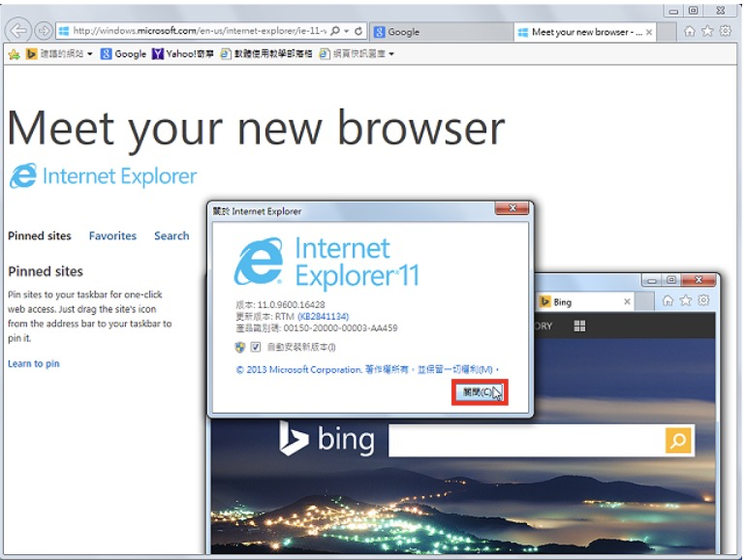
Task: Open the web slice gallery favorite
Action: click(353, 53)
